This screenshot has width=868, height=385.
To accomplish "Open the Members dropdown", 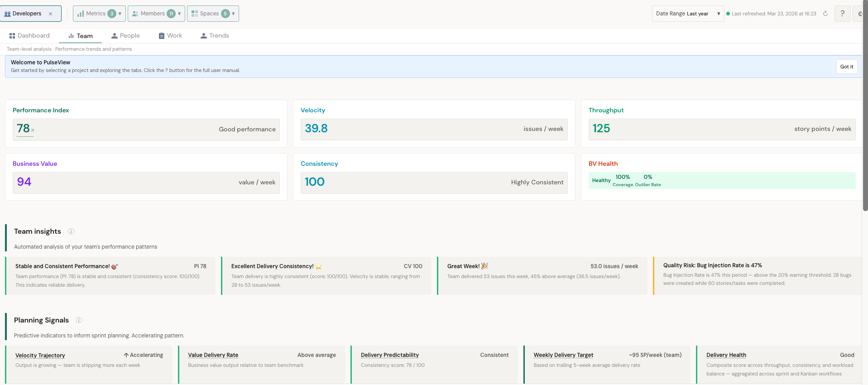I will coord(156,14).
